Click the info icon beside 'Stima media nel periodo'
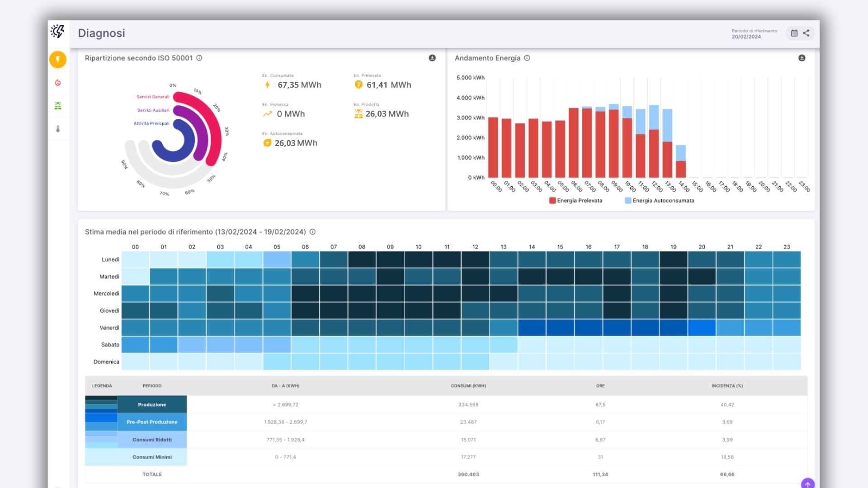The width and height of the screenshot is (868, 488). [311, 232]
